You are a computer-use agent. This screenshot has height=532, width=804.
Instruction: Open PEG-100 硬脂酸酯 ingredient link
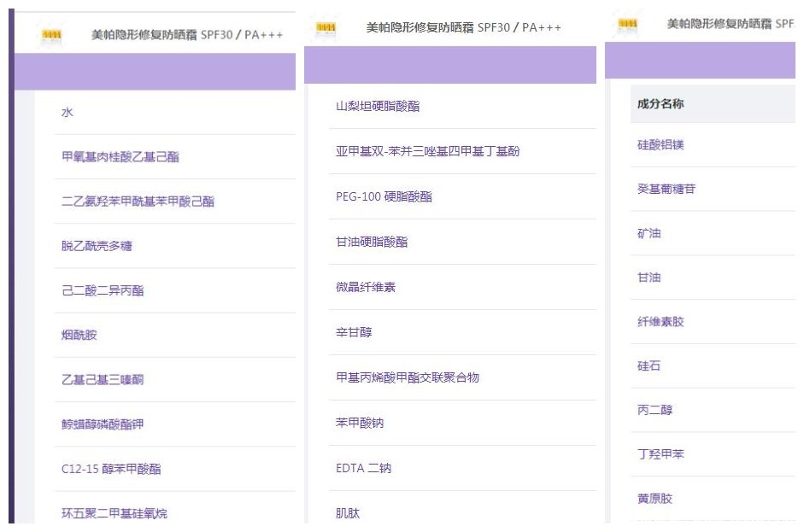pyautogui.click(x=384, y=196)
